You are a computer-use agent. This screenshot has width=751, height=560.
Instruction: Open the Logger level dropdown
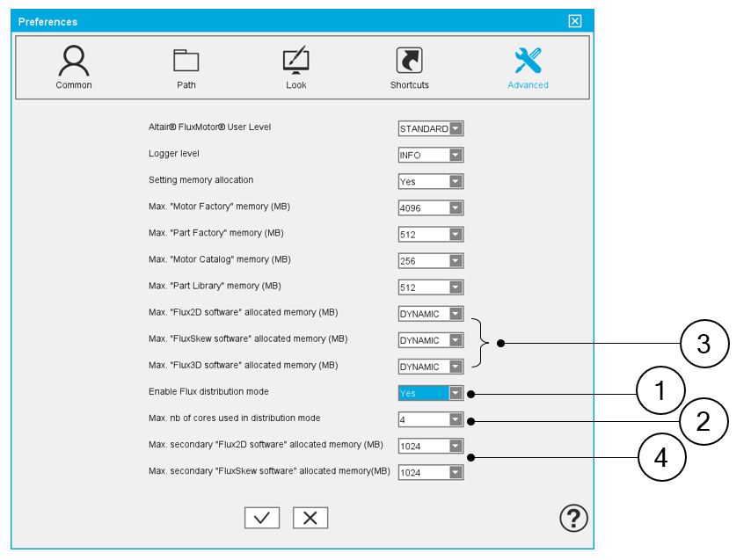click(456, 156)
